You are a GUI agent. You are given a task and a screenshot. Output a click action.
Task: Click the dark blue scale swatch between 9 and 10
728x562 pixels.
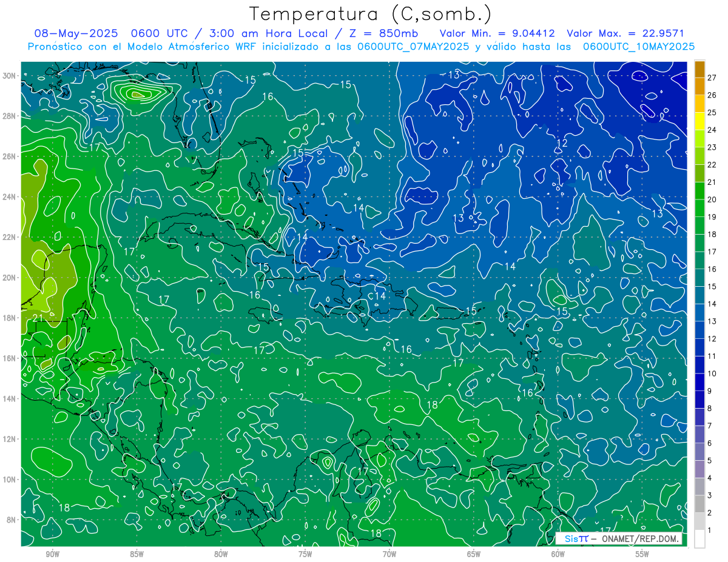699,382
